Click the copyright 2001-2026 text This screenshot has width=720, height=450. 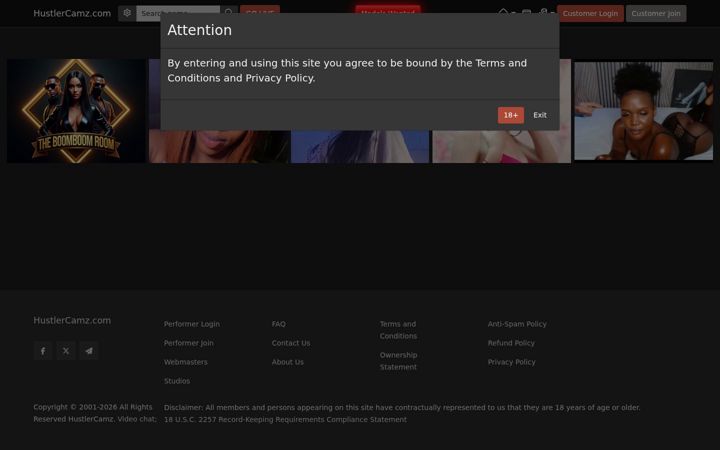pos(95,413)
